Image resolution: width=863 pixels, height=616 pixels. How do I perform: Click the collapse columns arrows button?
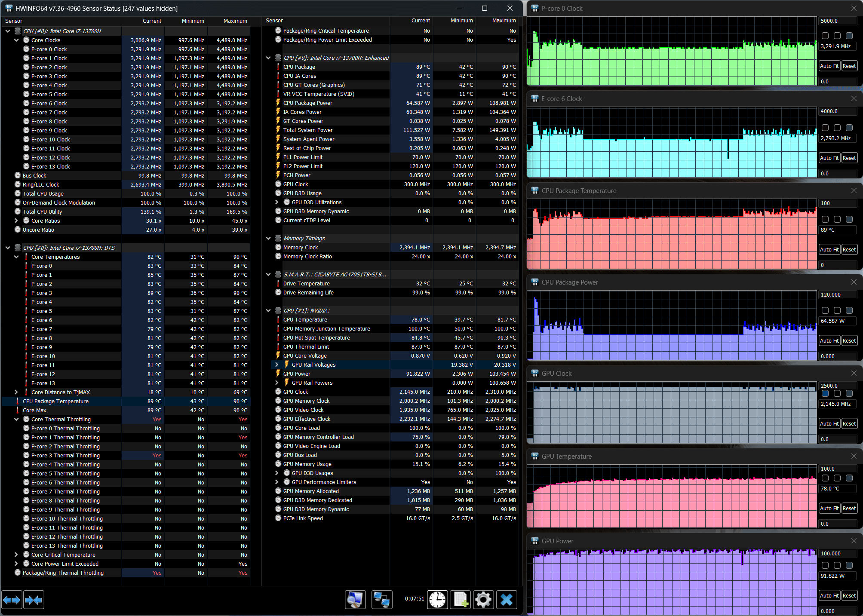pos(34,600)
